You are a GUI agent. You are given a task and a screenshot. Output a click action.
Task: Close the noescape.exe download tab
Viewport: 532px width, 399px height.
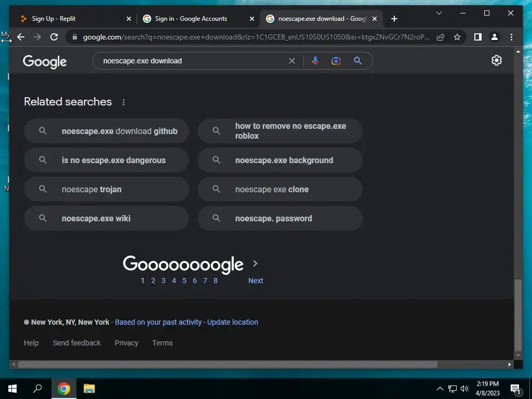coord(375,19)
